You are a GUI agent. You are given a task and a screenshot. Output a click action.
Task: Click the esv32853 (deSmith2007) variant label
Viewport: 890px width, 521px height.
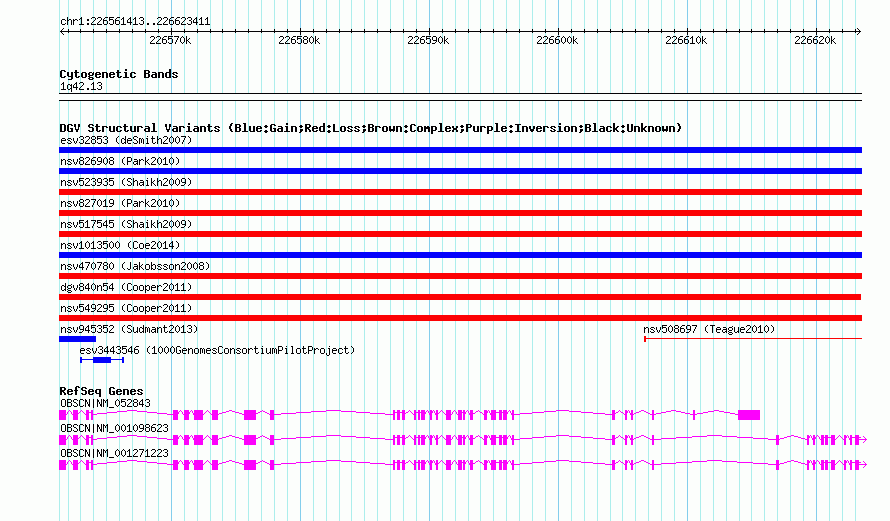point(126,140)
